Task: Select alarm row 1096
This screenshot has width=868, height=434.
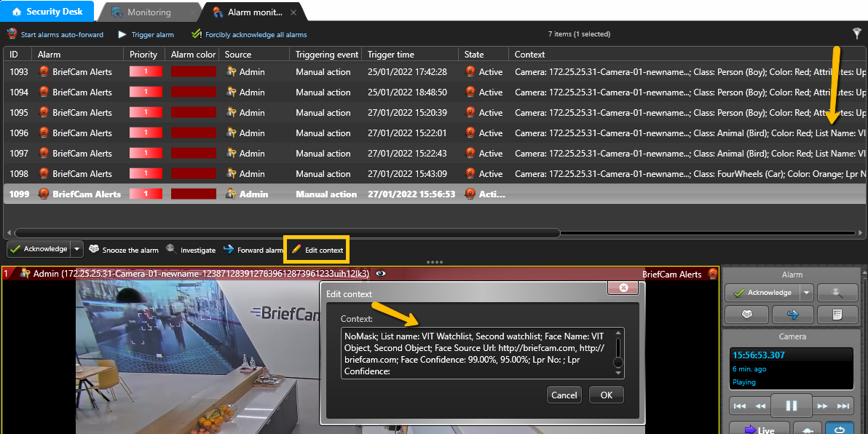Action: [x=435, y=133]
